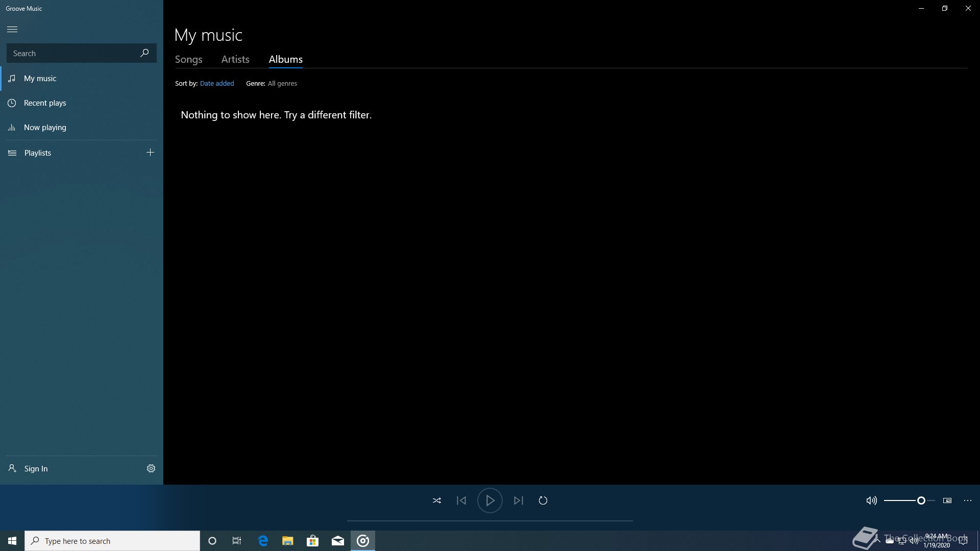This screenshot has height=551, width=980.
Task: Click the taskbar search box
Action: click(112, 541)
